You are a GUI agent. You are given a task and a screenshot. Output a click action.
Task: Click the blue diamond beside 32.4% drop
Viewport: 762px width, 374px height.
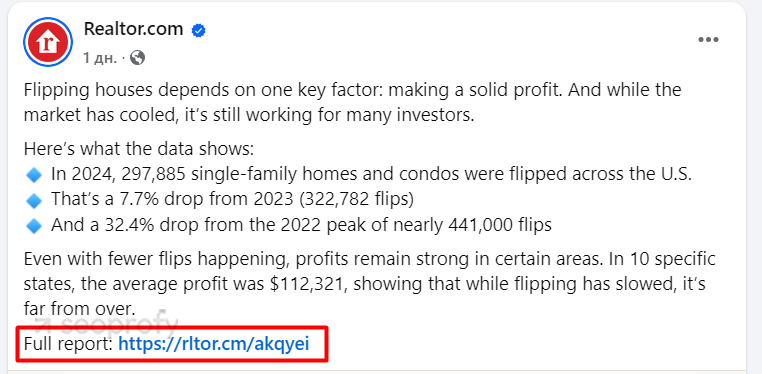point(34,226)
